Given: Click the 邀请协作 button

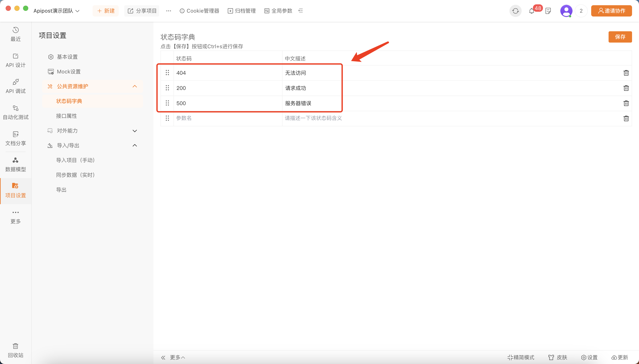Looking at the screenshot, I should [611, 11].
